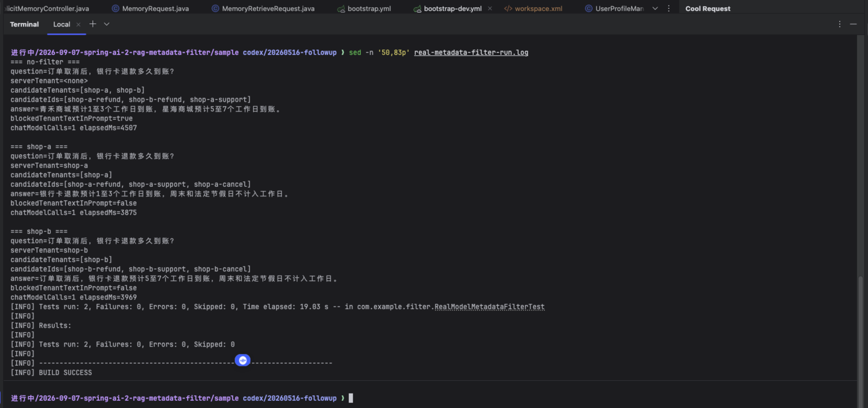Click the sed -n '50,83p' command text
Image resolution: width=868 pixels, height=408 pixels.
point(379,52)
